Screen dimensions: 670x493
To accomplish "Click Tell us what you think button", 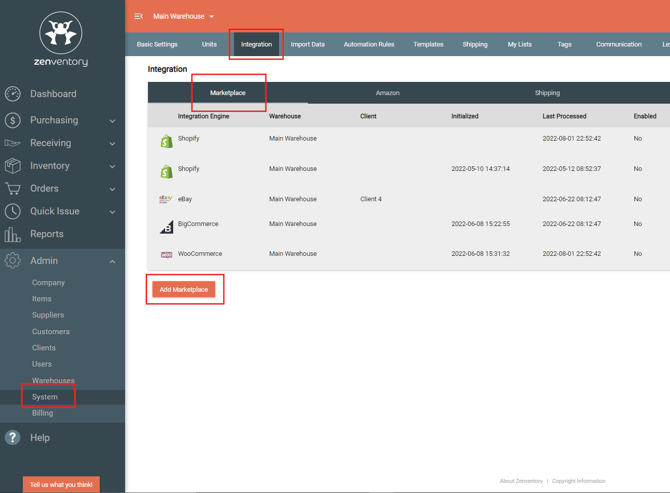I will 61,484.
